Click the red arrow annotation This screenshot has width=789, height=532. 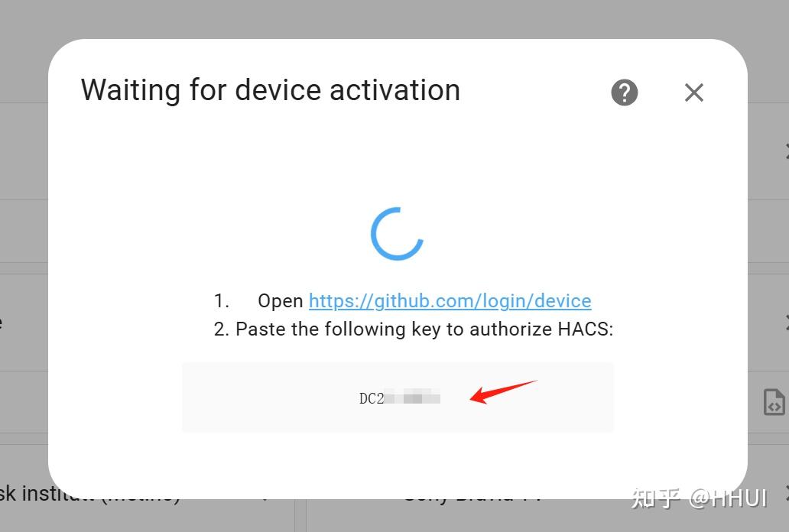point(503,391)
